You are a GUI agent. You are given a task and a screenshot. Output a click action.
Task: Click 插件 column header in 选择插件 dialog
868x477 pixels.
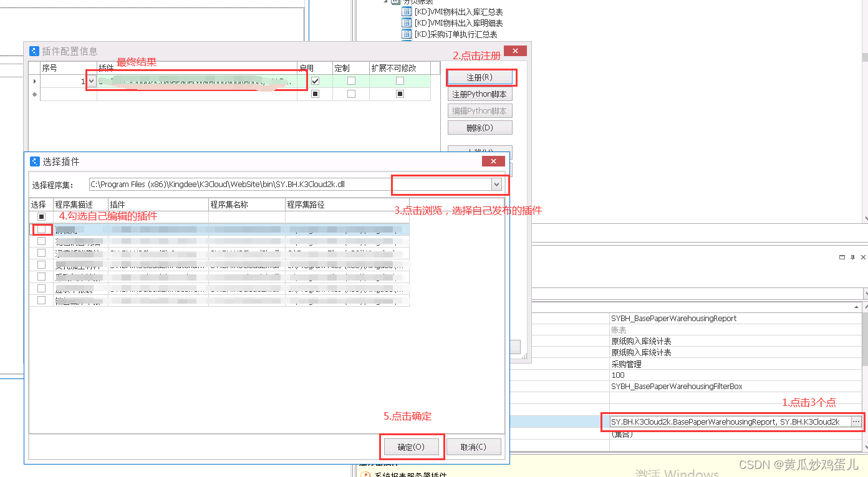pyautogui.click(x=158, y=205)
